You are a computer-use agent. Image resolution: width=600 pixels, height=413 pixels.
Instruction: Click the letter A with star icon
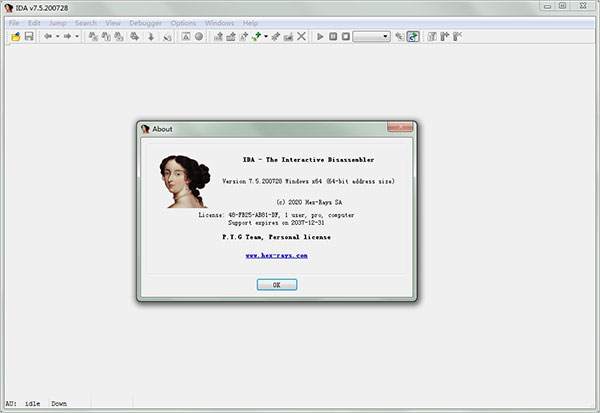coord(243,36)
